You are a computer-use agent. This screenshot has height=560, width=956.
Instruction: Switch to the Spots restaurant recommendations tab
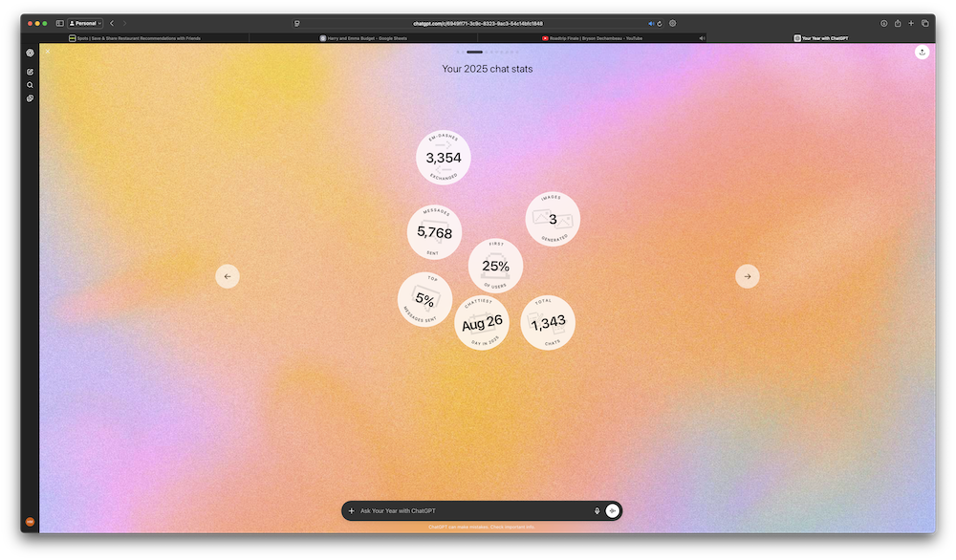point(134,38)
